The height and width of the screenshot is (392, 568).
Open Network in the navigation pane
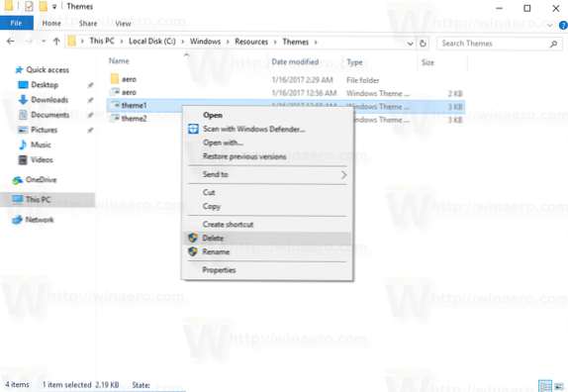tap(40, 220)
